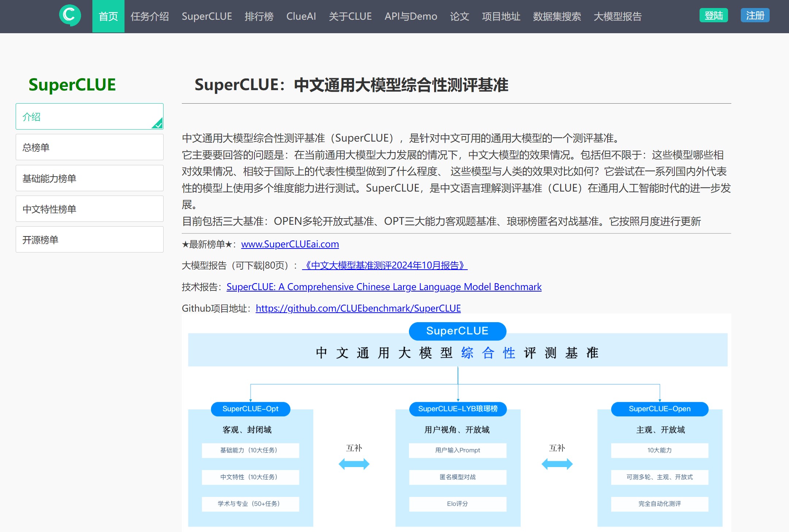The height and width of the screenshot is (532, 789).
Task: Click the blue 注册 button
Action: tap(755, 15)
